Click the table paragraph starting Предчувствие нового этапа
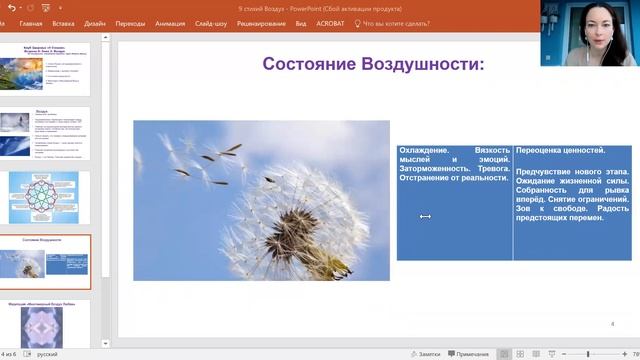 pos(572,195)
